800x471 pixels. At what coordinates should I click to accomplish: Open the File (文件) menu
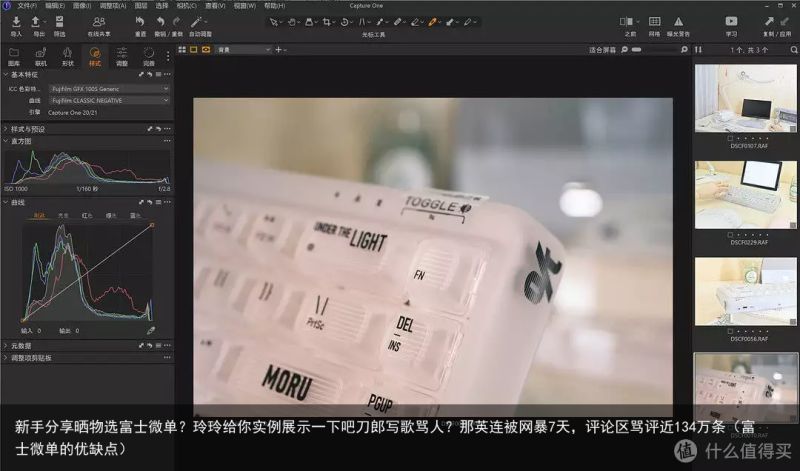[x=27, y=6]
